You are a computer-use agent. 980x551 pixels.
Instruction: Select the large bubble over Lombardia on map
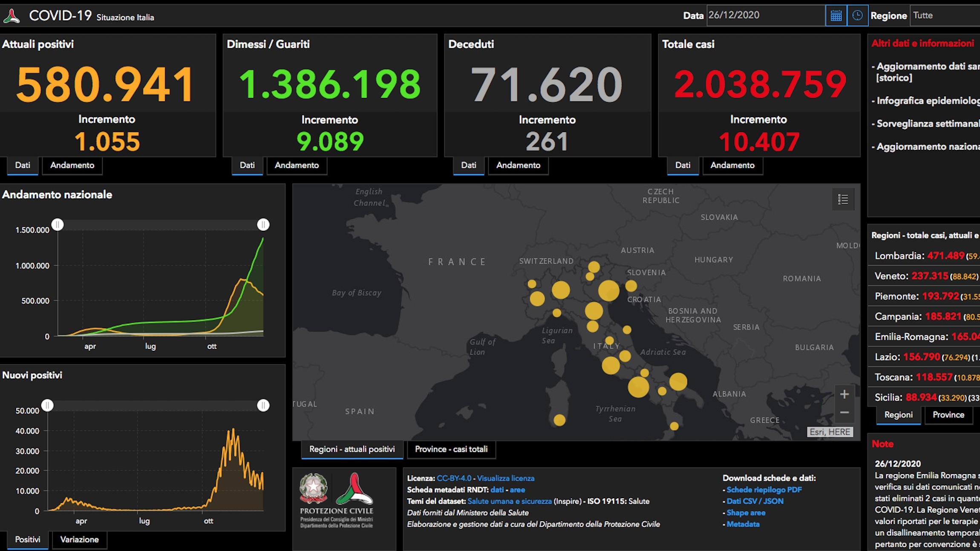click(x=561, y=290)
